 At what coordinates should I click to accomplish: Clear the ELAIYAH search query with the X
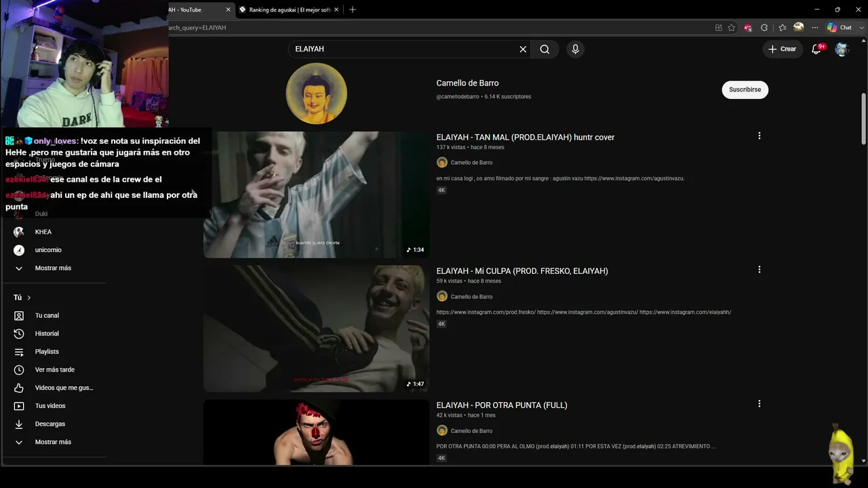[x=523, y=49]
